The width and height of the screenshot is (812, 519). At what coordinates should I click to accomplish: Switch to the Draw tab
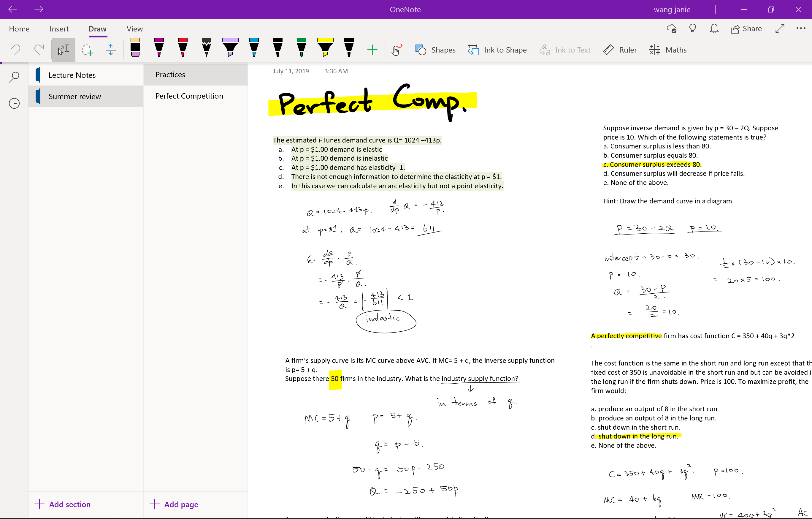click(x=97, y=29)
